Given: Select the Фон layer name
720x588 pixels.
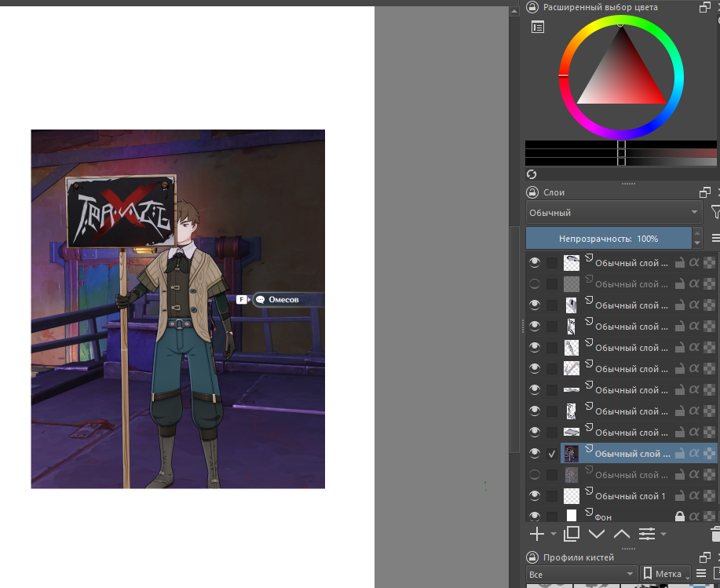Looking at the screenshot, I should (x=603, y=517).
